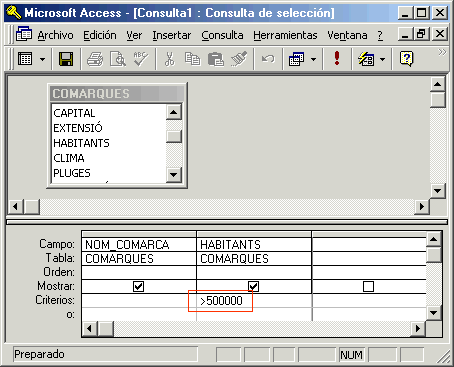Open the Ventana menu
This screenshot has width=454, height=367.
[x=347, y=35]
